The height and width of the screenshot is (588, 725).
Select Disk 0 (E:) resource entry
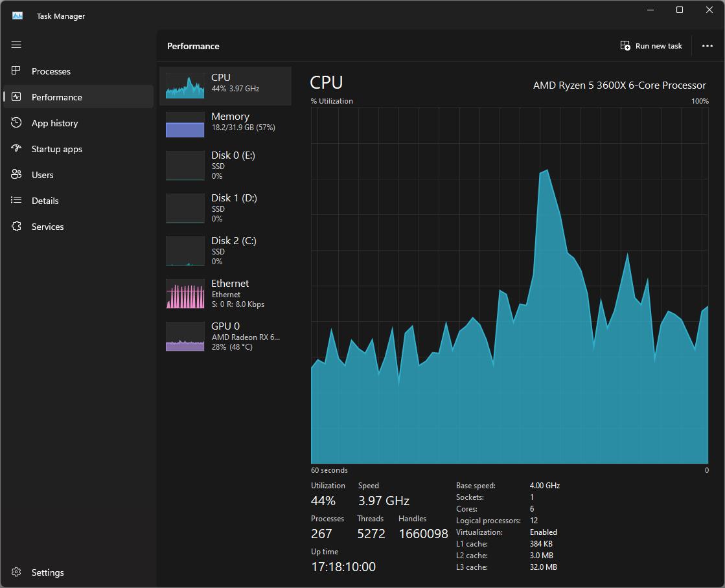pos(225,166)
